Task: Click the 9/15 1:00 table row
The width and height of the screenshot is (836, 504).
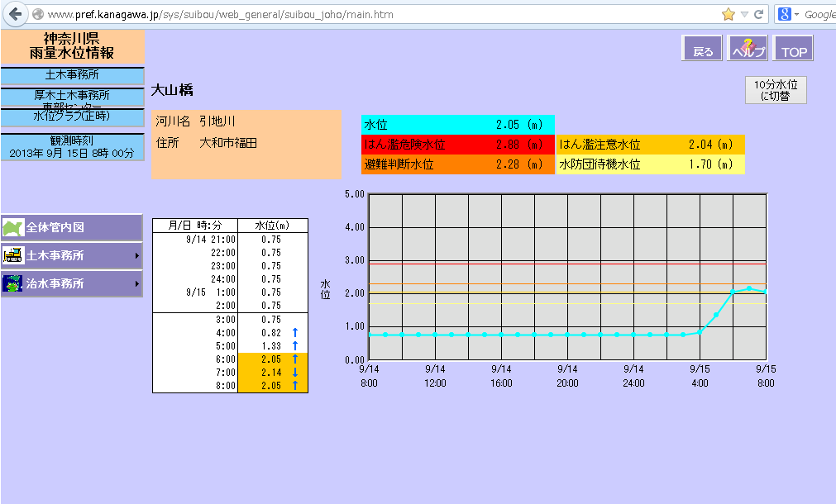Action: (231, 292)
